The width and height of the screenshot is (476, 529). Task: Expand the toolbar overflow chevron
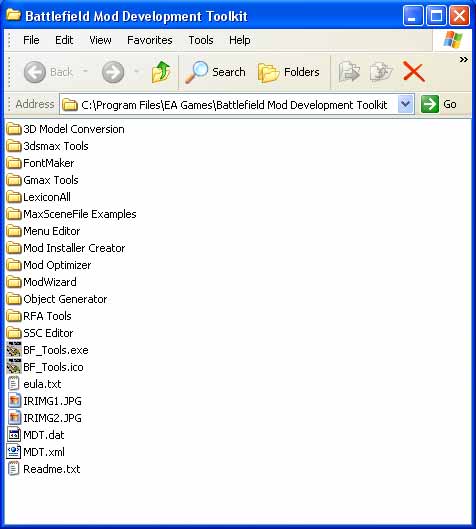464,60
